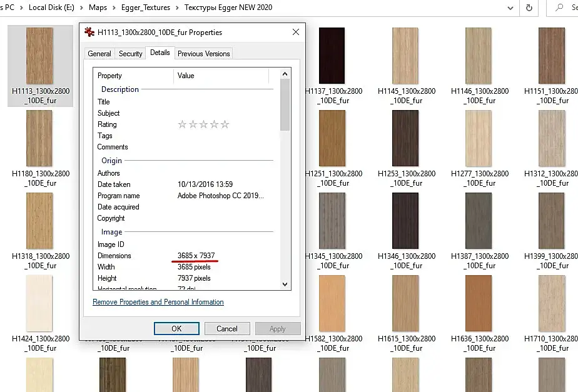Viewport: 578px width, 392px height.
Task: Set rating to one star
Action: coord(182,124)
